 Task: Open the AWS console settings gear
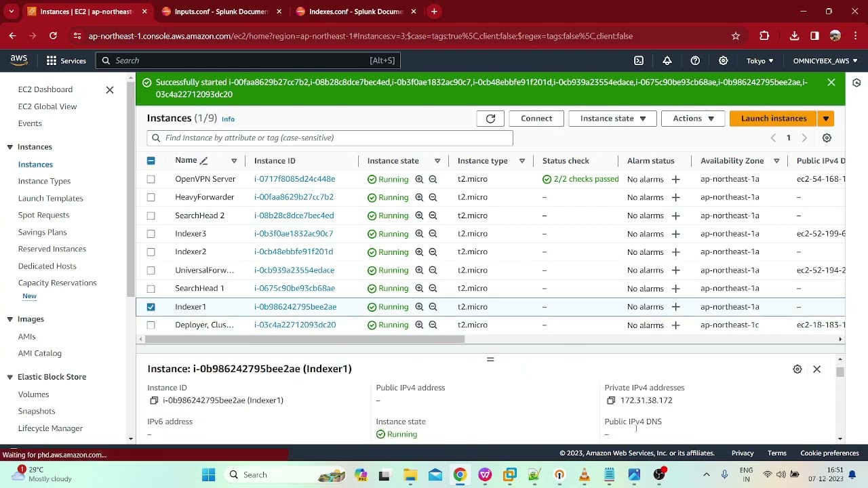pos(724,60)
